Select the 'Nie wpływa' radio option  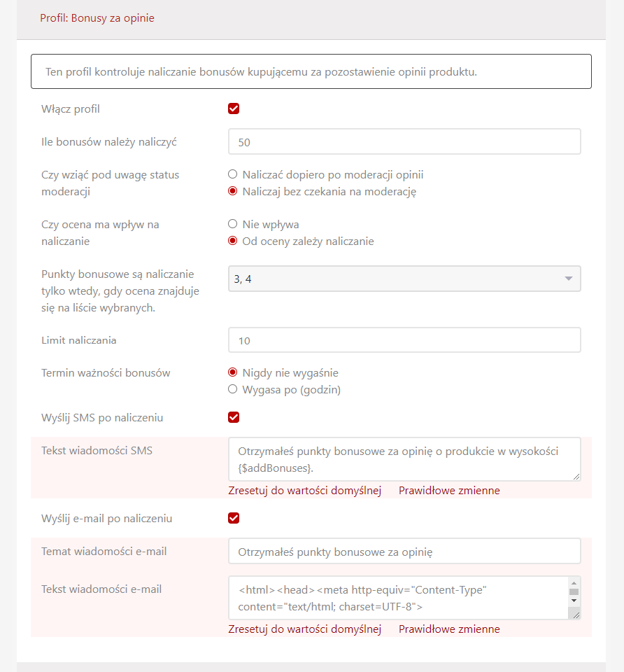pyautogui.click(x=233, y=225)
